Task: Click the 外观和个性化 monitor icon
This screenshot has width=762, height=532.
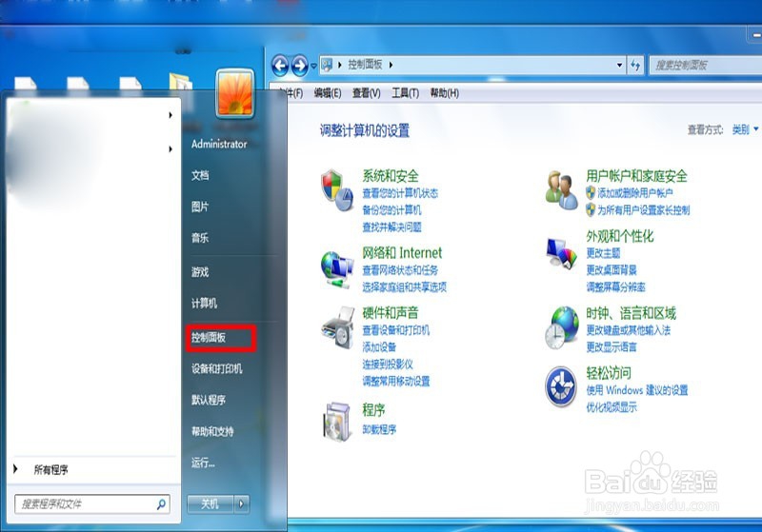Action: pos(561,252)
